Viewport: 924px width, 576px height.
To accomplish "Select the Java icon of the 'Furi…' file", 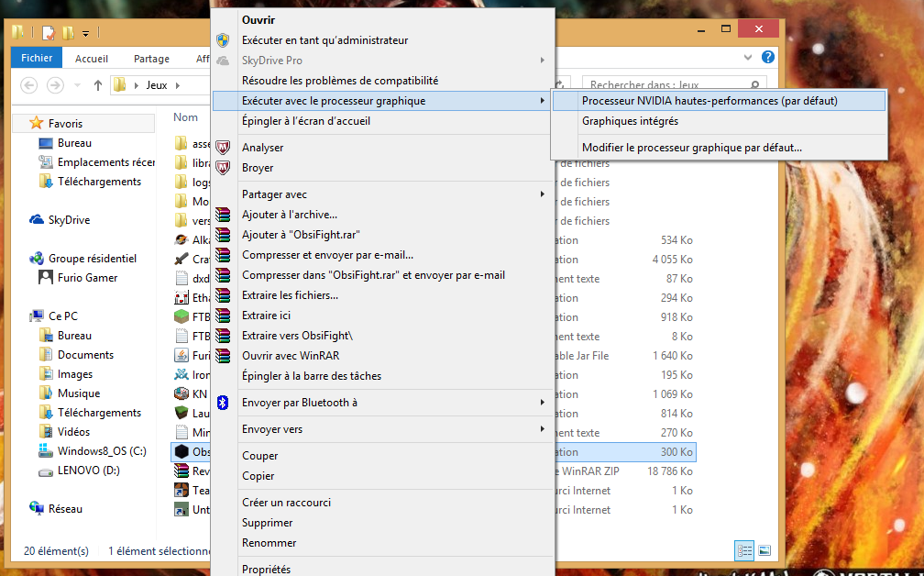I will click(181, 356).
